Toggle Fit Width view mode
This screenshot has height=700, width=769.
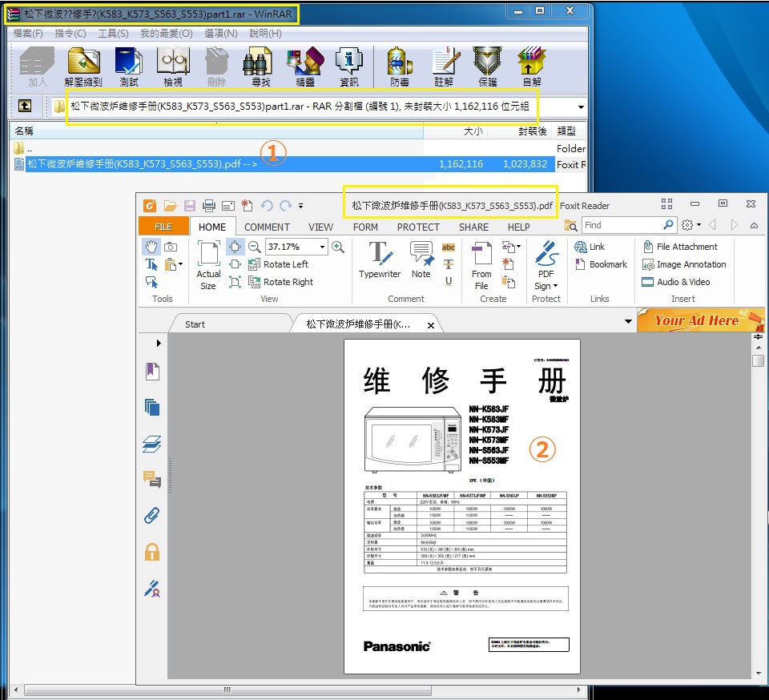coord(235,264)
